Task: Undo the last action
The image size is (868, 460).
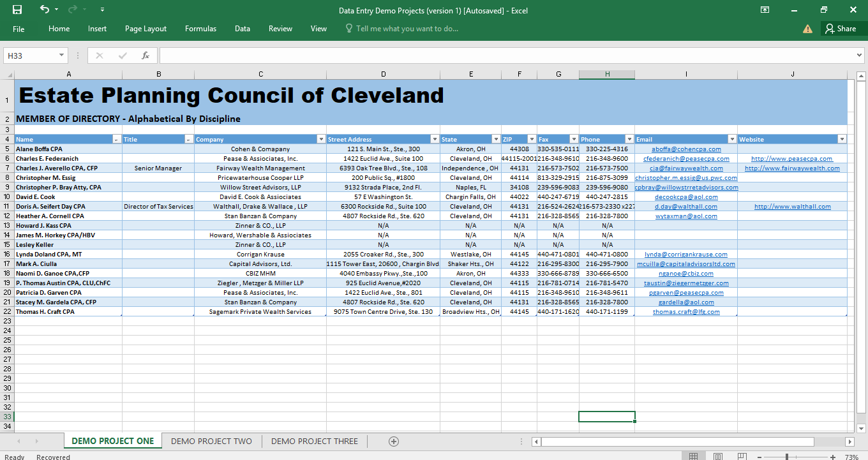Action: (44, 10)
